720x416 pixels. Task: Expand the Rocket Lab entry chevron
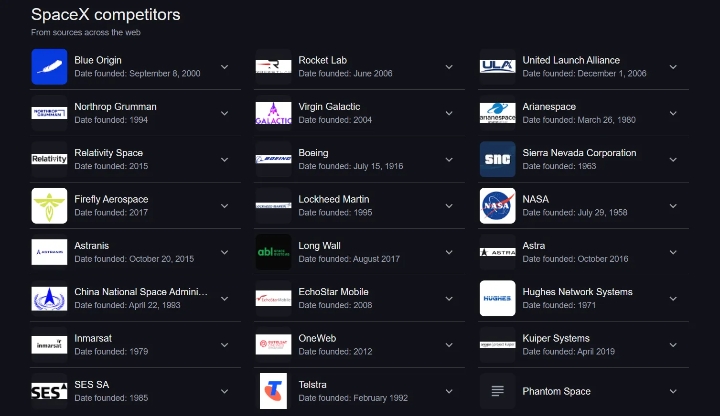449,67
